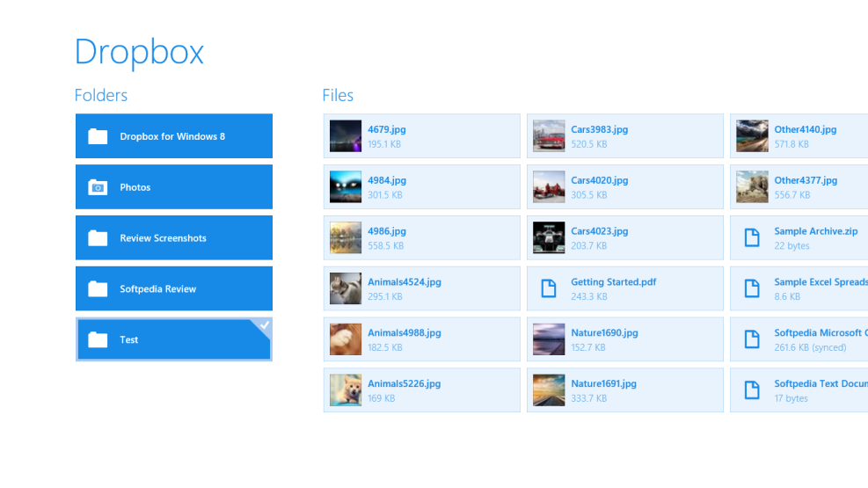Click the Nature1691.jpg file name
The image size is (868, 488).
(603, 384)
